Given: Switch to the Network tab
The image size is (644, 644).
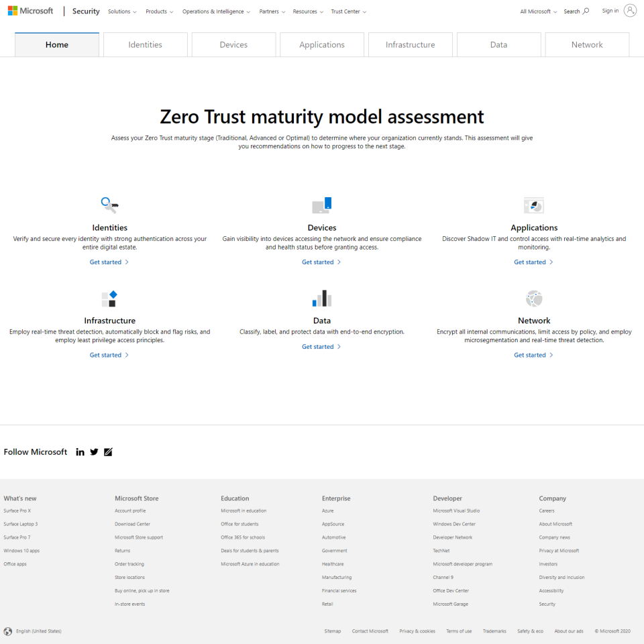Looking at the screenshot, I should point(587,45).
